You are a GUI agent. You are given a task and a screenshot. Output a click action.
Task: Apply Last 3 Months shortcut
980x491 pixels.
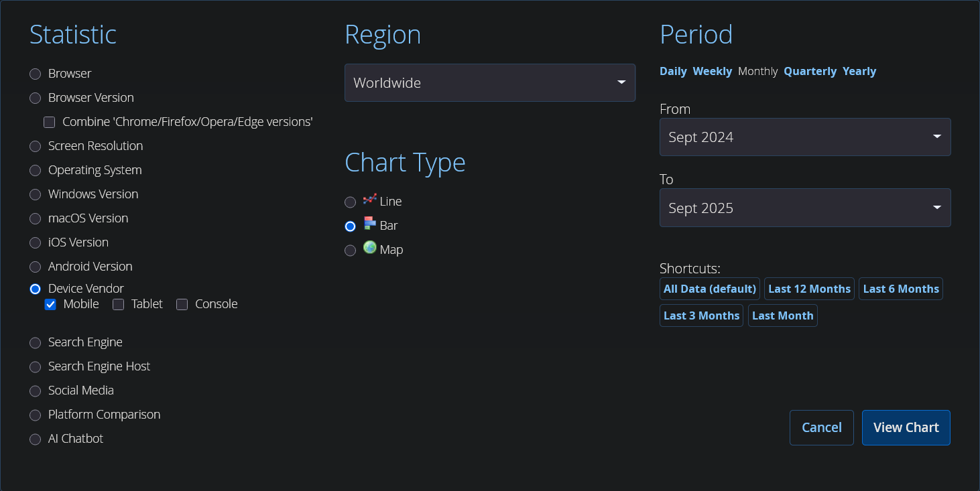[x=702, y=315]
